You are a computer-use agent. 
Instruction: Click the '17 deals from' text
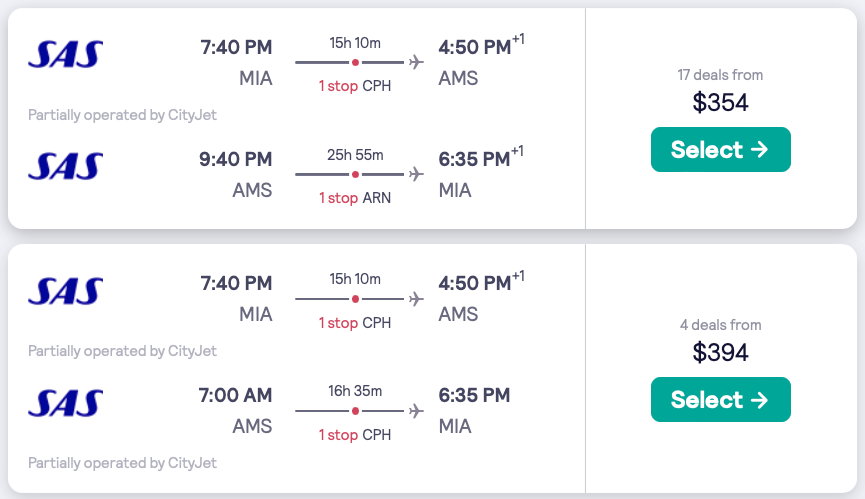(x=720, y=75)
